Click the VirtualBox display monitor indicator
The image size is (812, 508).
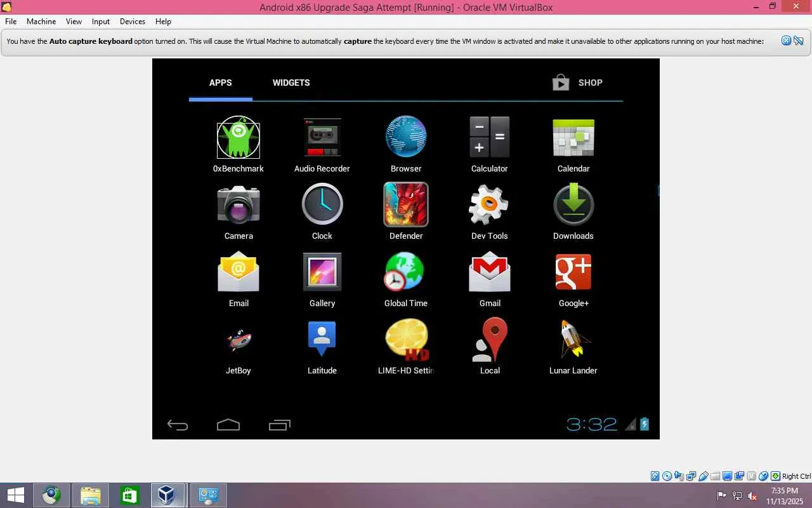[728, 476]
